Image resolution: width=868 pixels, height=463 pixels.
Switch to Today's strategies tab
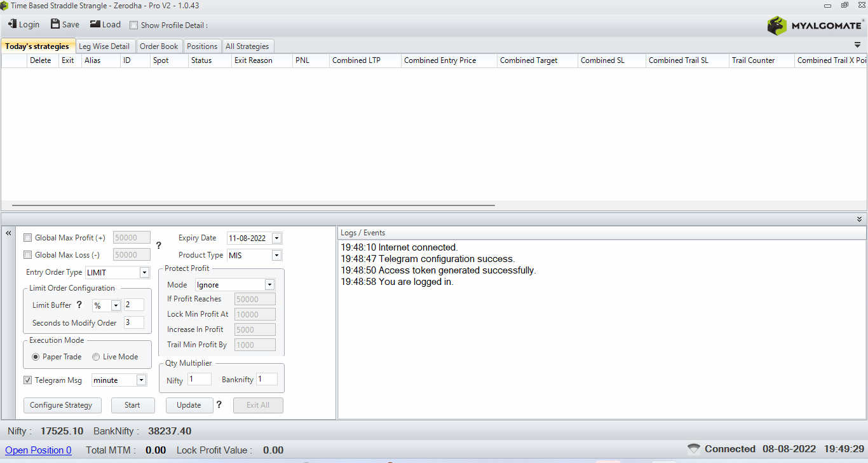point(37,46)
